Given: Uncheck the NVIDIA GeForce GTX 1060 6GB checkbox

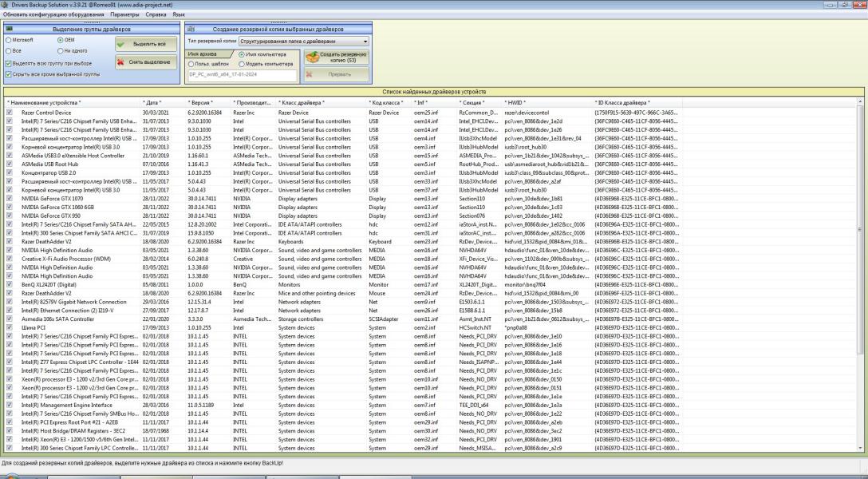Looking at the screenshot, I should point(9,207).
